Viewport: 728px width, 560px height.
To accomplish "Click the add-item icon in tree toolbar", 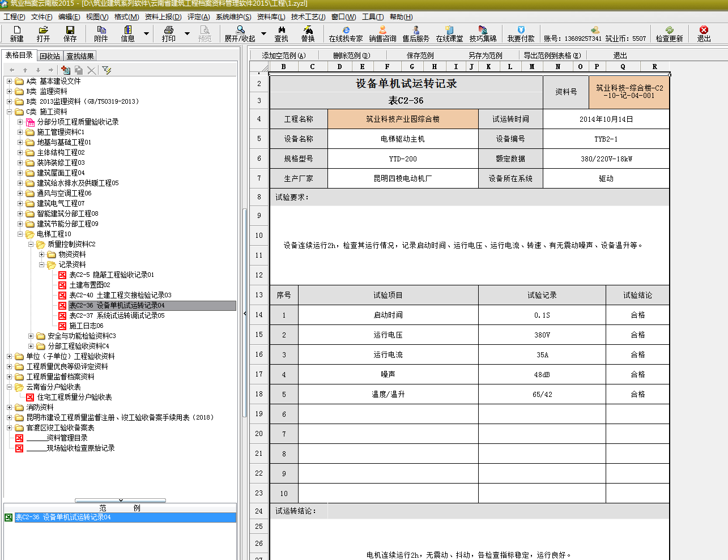I will pos(66,70).
